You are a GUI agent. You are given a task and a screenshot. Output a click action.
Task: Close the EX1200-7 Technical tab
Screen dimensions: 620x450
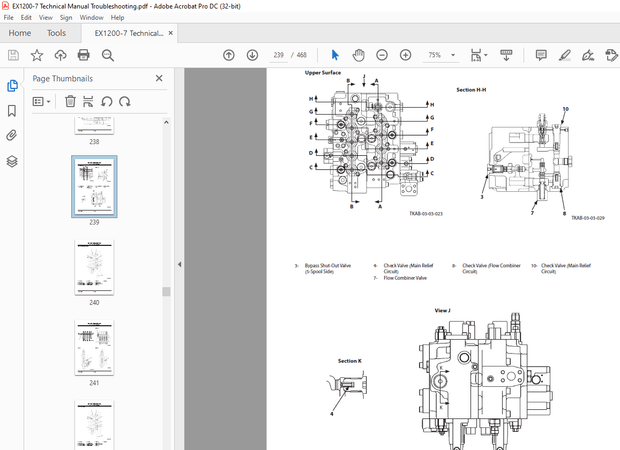(x=170, y=33)
